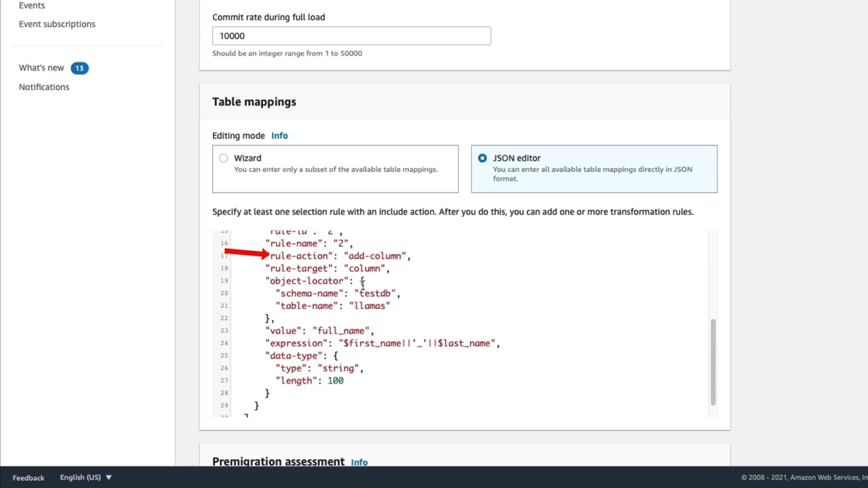Click the "schema-name" testdb line
The image size is (868, 488).
(x=340, y=293)
